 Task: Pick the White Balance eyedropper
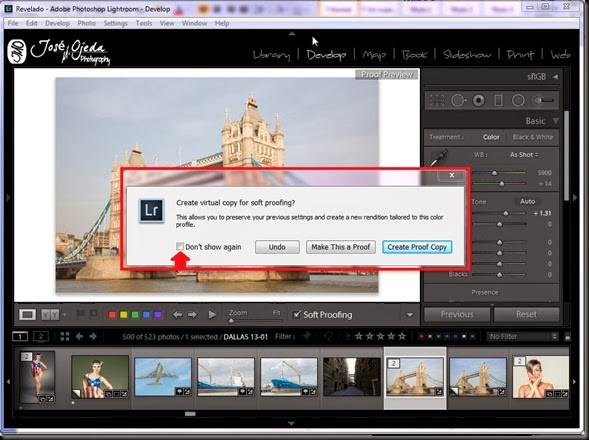tap(438, 158)
